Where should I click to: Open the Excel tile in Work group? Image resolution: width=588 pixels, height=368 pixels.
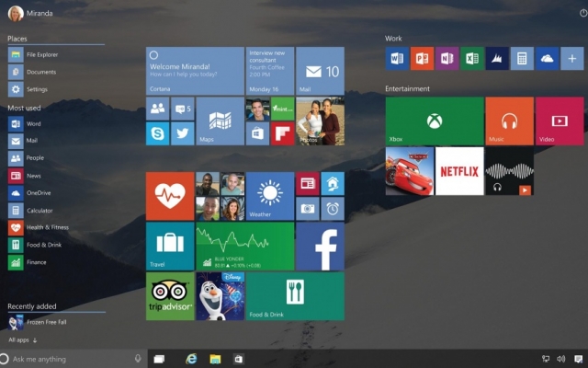[x=472, y=59]
